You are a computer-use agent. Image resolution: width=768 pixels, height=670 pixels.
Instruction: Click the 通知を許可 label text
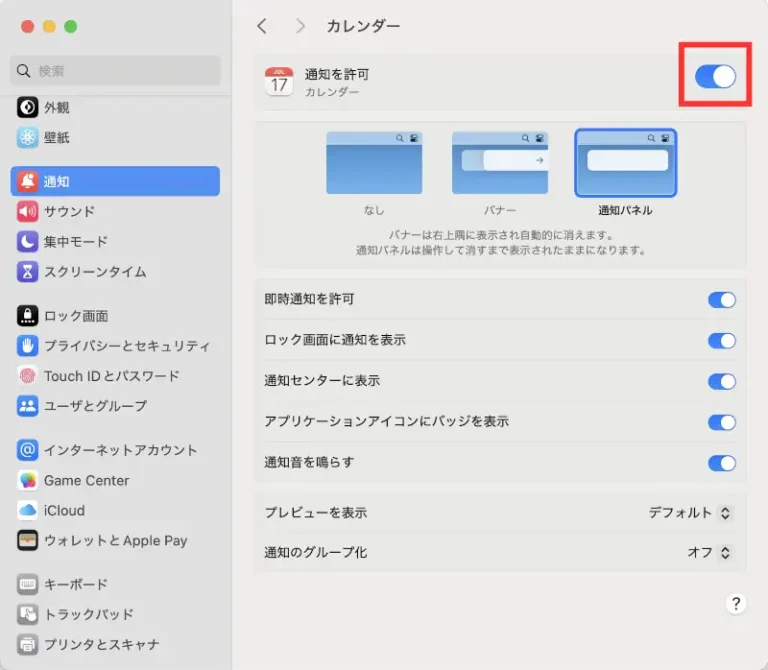pos(337,74)
